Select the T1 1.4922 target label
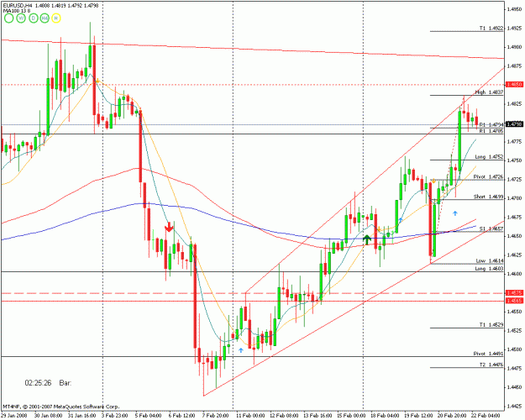Screen dimensions: 525x420 (x=491, y=29)
